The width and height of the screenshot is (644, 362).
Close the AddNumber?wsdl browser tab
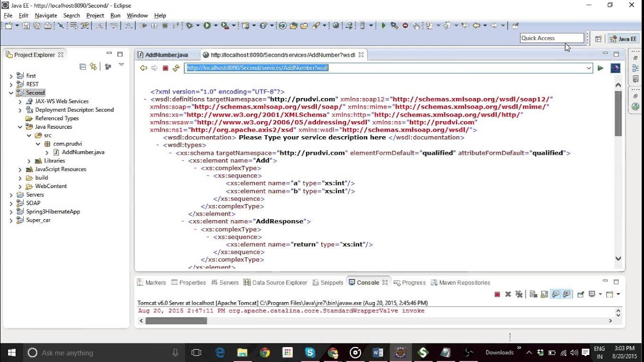(361, 55)
